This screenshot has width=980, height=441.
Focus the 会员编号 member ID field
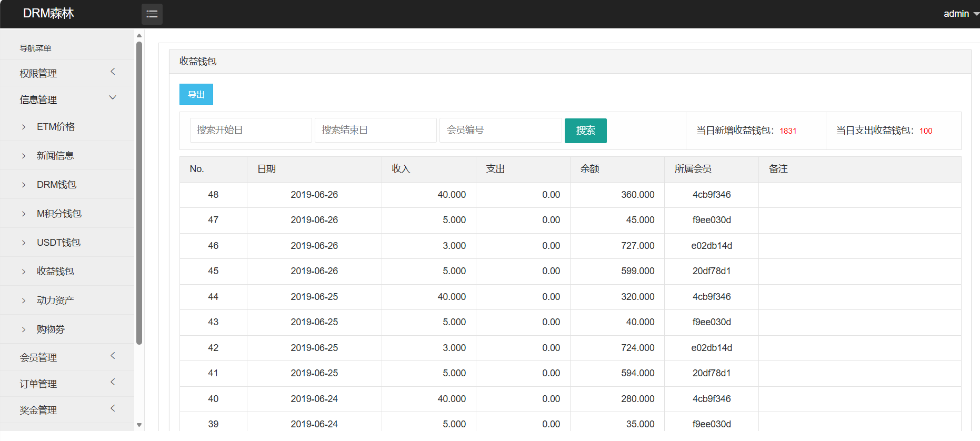tap(500, 130)
